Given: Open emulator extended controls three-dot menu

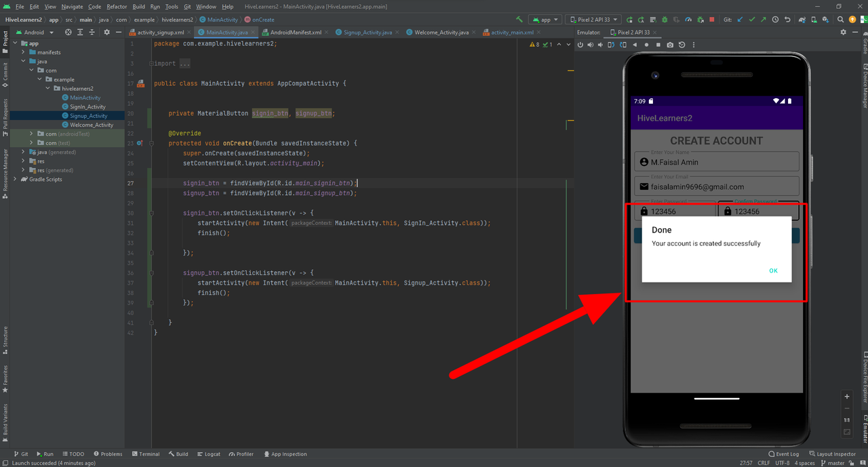Looking at the screenshot, I should [x=694, y=45].
